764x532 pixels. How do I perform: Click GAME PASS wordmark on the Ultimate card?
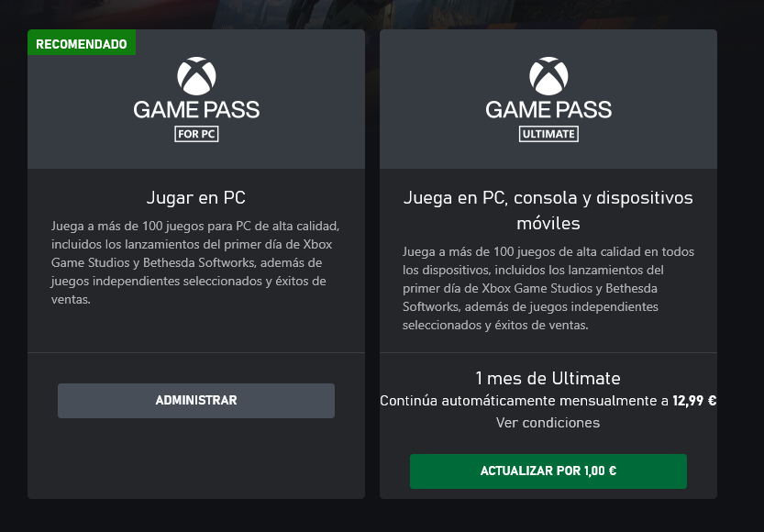(548, 110)
